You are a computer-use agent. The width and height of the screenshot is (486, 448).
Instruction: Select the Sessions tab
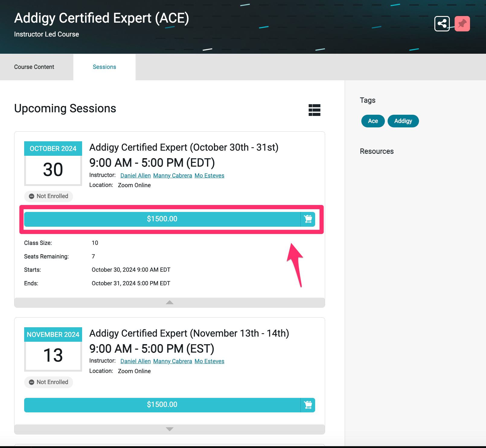coord(104,67)
